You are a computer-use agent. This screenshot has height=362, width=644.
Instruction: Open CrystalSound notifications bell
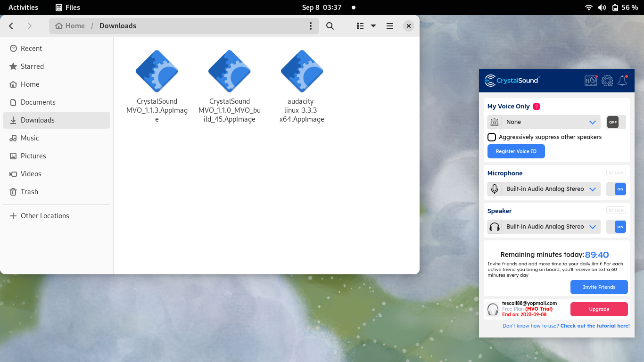pyautogui.click(x=622, y=81)
